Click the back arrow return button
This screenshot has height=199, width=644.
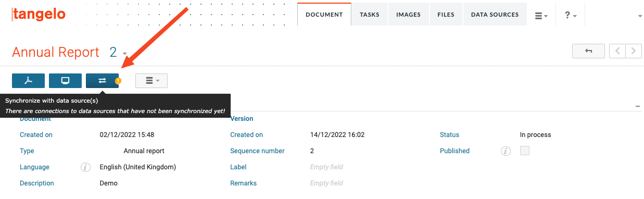588,51
